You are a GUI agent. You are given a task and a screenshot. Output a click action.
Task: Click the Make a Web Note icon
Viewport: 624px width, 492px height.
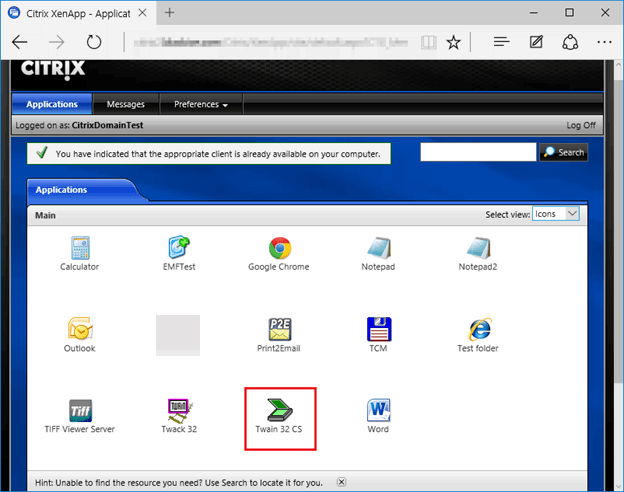536,41
